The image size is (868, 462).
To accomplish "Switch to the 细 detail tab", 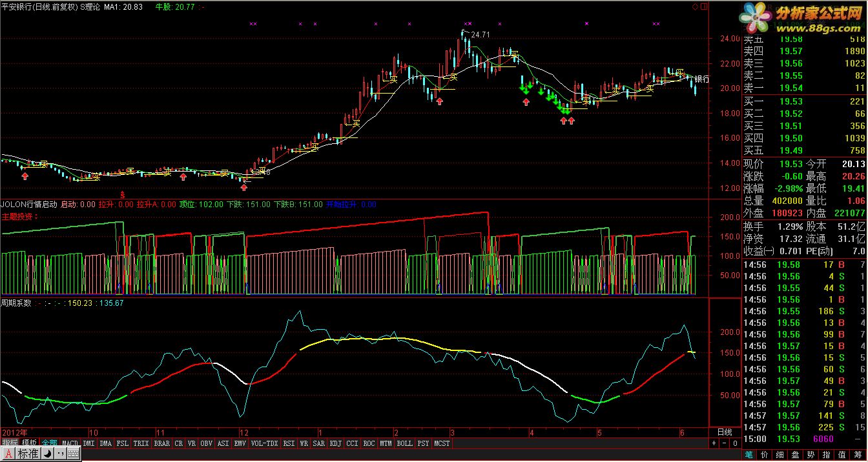I will coord(781,455).
